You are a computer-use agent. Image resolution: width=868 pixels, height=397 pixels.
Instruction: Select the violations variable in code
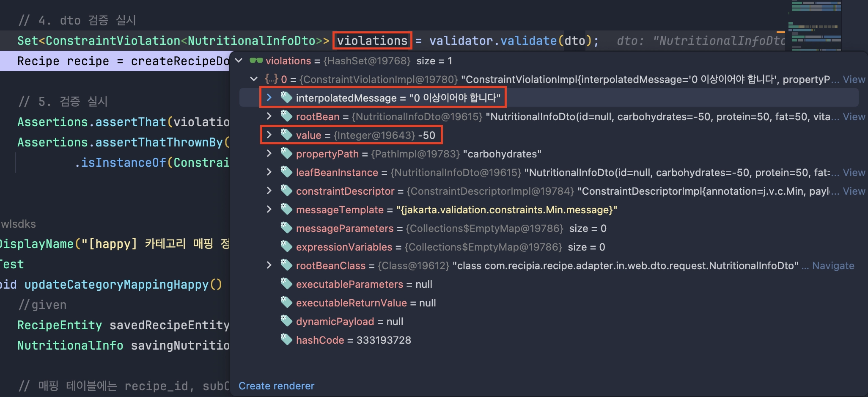[372, 41]
